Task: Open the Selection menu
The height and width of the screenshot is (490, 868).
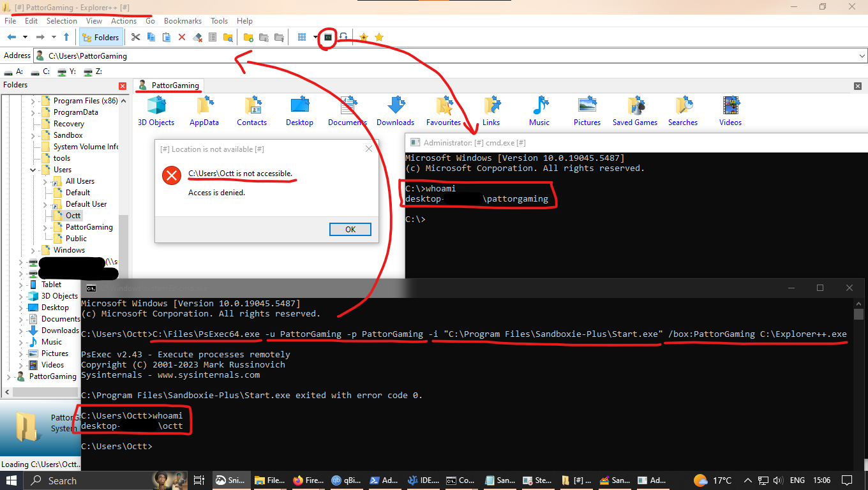Action: coord(62,21)
